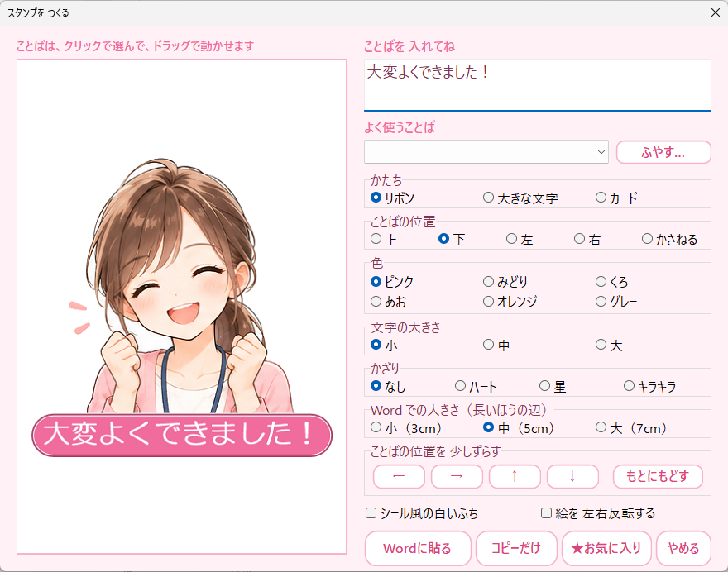Set text position to 右
Screen dimensions: 728x572
(x=587, y=240)
